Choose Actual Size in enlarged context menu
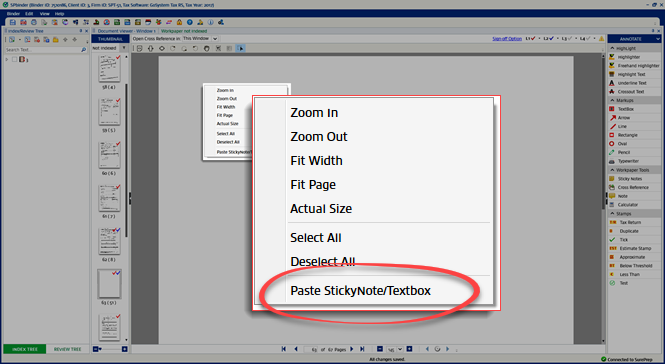665x364 pixels. (x=321, y=209)
